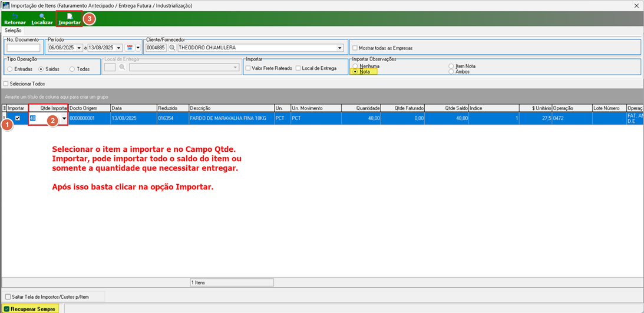This screenshot has width=644, height=313.
Task: Select the Operação cell 0472
Action: [572, 119]
